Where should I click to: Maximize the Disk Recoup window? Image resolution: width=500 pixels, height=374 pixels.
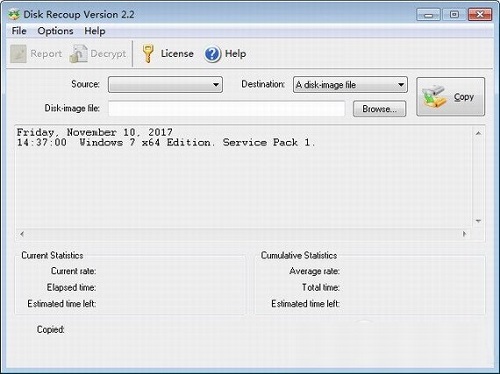coord(454,15)
